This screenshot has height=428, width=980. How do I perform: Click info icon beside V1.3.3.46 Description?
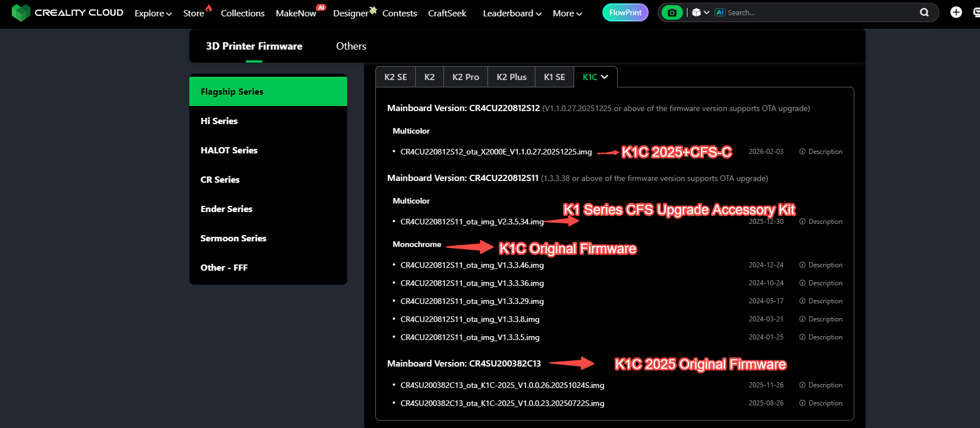click(x=802, y=265)
